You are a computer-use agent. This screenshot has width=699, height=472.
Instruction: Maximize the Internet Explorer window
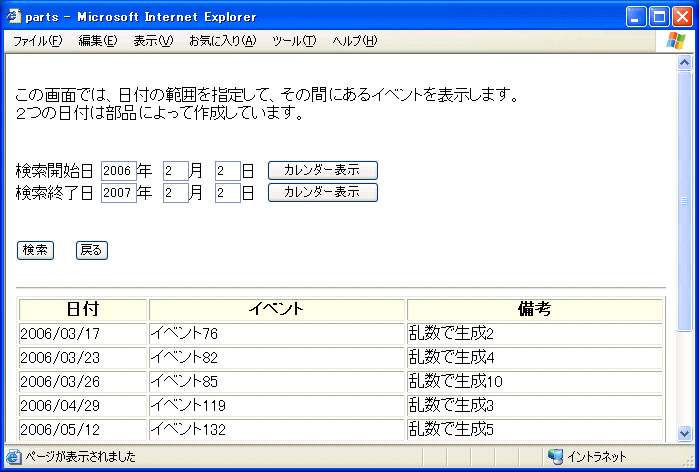659,17
